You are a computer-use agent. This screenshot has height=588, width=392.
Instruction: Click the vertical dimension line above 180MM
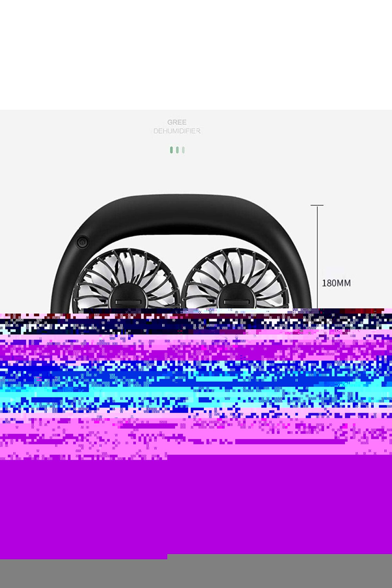click(x=317, y=240)
